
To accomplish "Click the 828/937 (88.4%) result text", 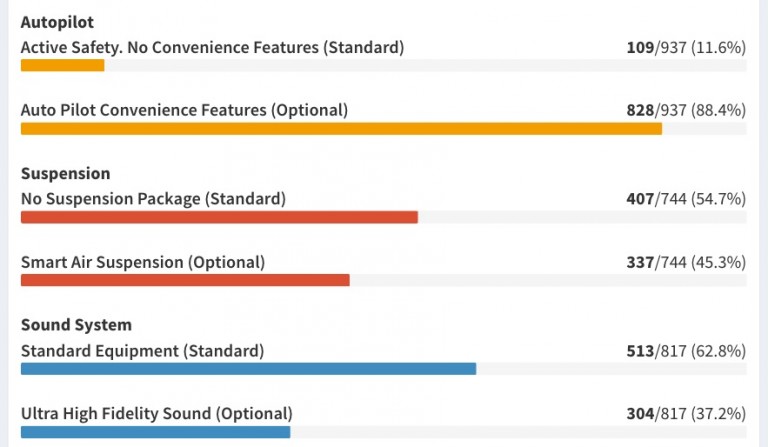I will pos(686,110).
